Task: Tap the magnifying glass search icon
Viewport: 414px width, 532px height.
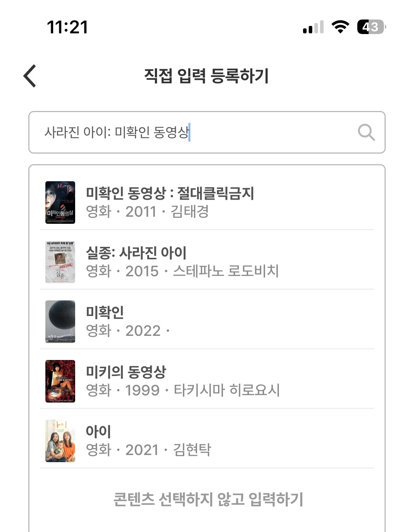Action: pyautogui.click(x=366, y=133)
